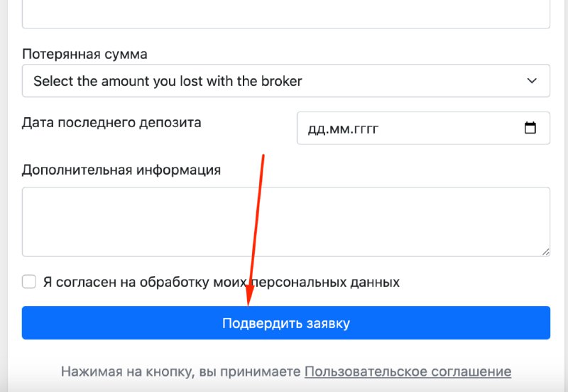Image resolution: width=568 pixels, height=392 pixels.
Task: Click the 'Дополнительная информация' label
Action: 121,170
